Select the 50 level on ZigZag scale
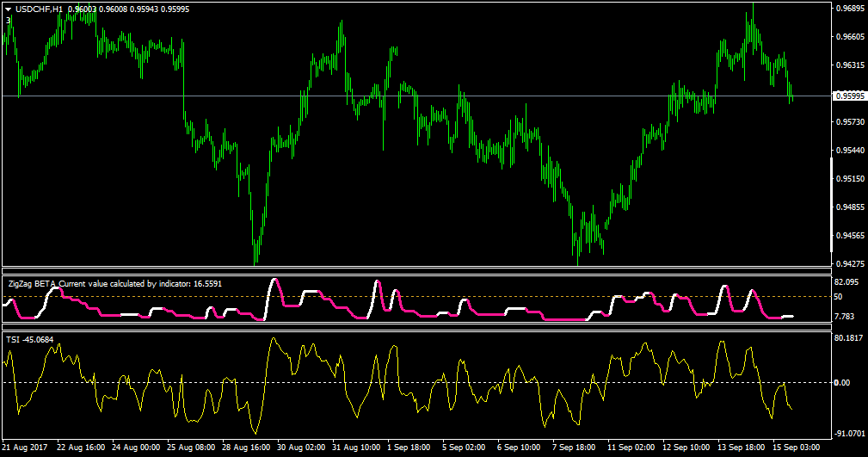The width and height of the screenshot is (868, 457). (839, 297)
